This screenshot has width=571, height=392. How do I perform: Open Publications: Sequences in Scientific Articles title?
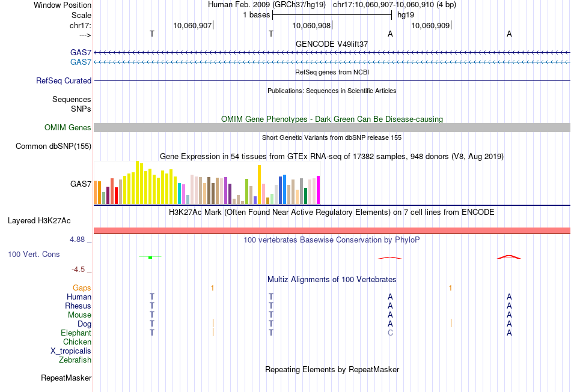pos(332,91)
